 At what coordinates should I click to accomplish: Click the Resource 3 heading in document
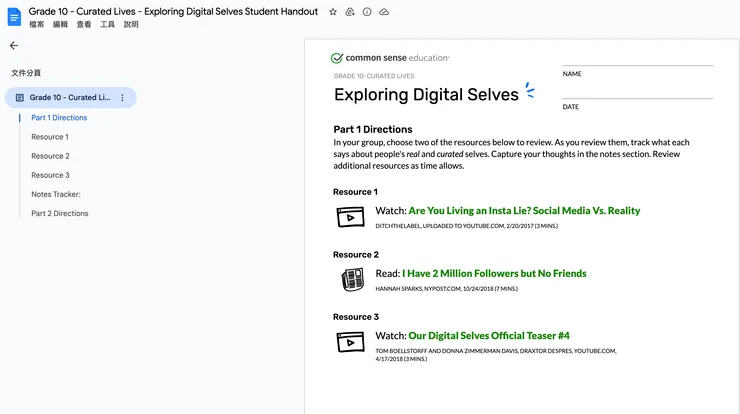tap(356, 317)
